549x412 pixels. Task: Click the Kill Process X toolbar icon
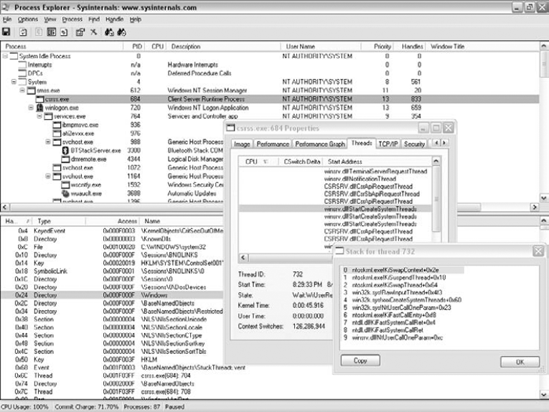(x=93, y=32)
